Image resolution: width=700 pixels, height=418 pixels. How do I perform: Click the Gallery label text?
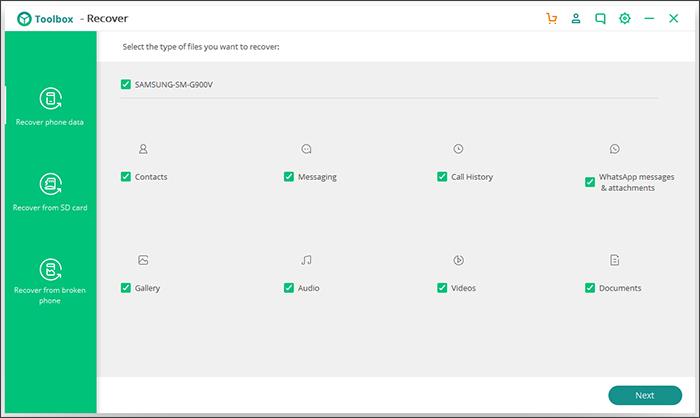point(147,288)
